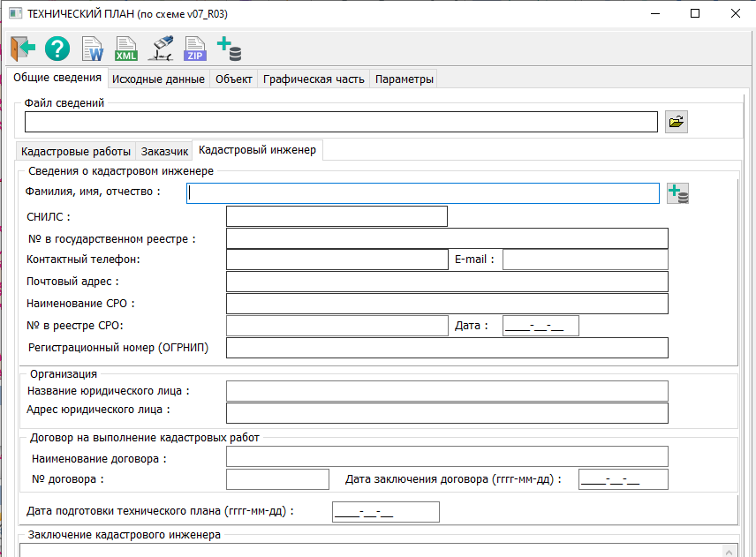Open the Кадастровые работы sub-tab
This screenshot has width=756, height=557.
(76, 151)
